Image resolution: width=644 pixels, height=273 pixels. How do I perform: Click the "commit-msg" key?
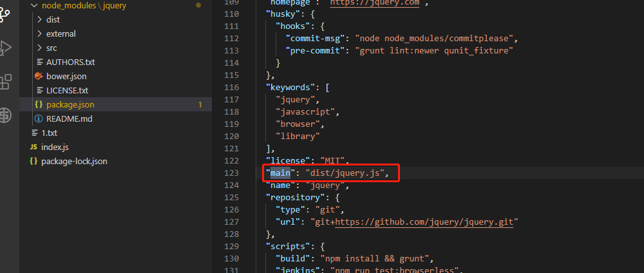315,39
